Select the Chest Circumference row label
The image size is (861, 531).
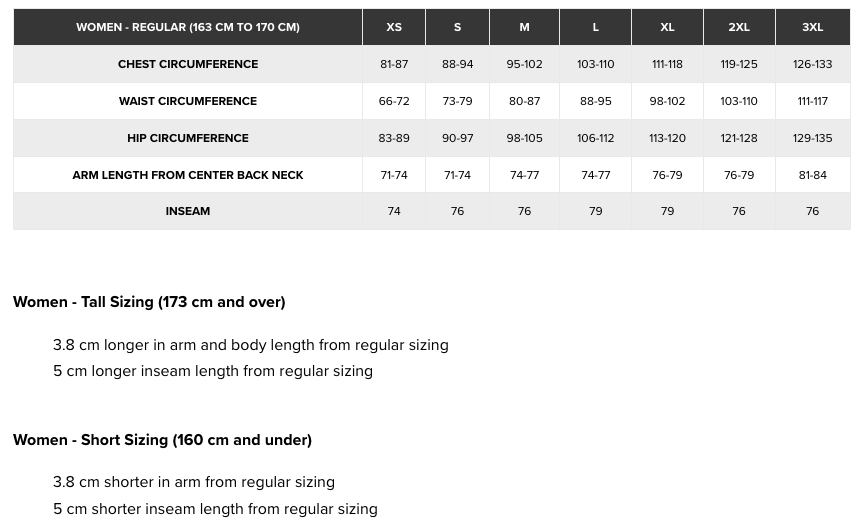[188, 64]
